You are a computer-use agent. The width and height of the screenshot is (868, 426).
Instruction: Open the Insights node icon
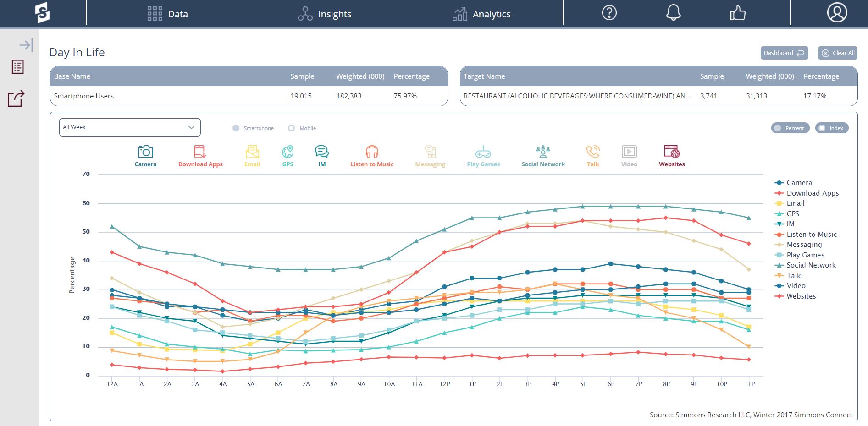(x=305, y=14)
